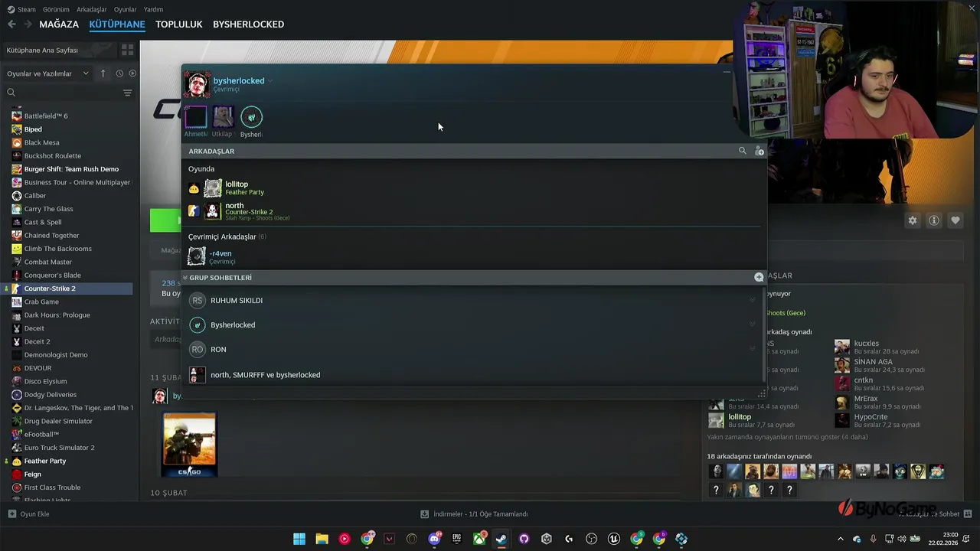Image resolution: width=980 pixels, height=551 pixels.
Task: Open the Yardım menu
Action: (153, 9)
